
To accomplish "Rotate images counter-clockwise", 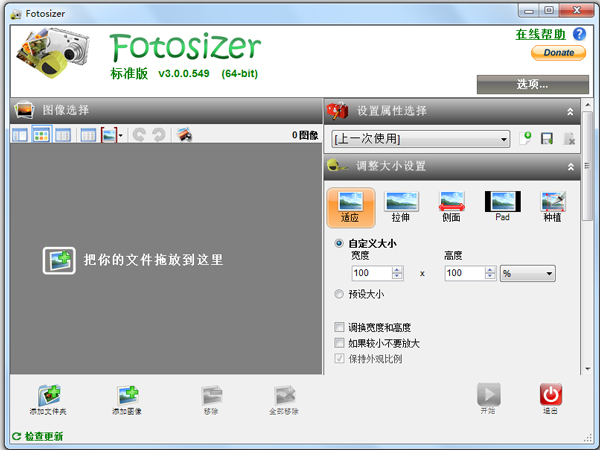I will pyautogui.click(x=139, y=135).
